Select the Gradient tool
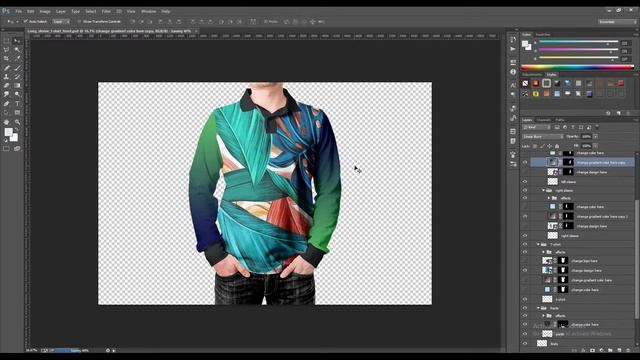Viewport: 640px width, 360px height. (17, 86)
